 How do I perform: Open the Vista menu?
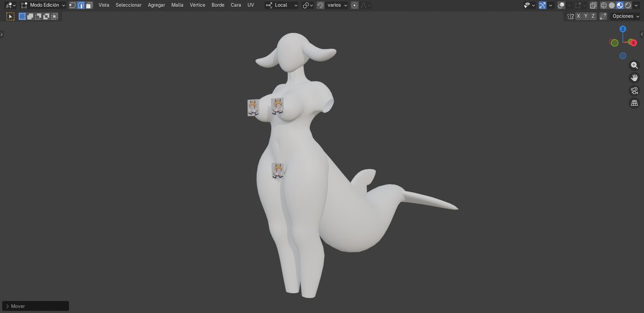pyautogui.click(x=104, y=5)
